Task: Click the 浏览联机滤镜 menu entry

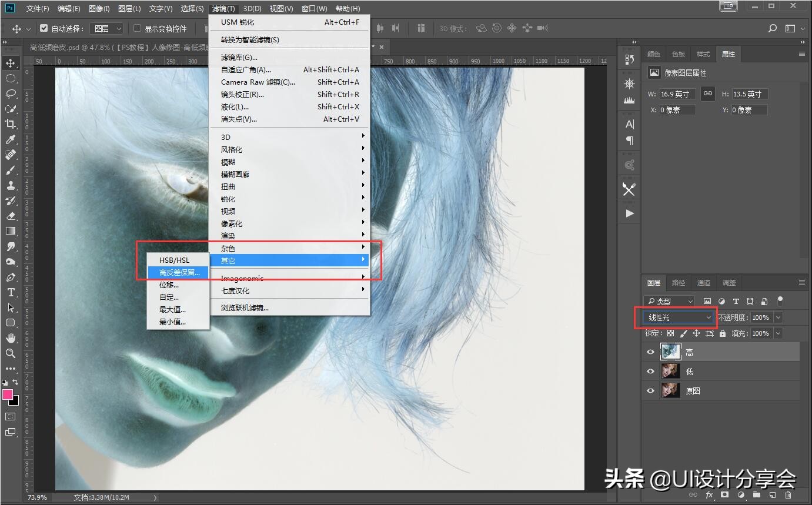Action: click(x=245, y=307)
